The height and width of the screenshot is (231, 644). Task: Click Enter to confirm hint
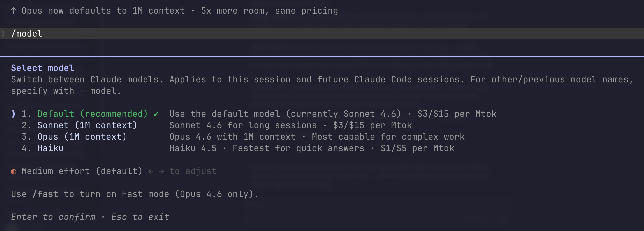click(x=53, y=217)
